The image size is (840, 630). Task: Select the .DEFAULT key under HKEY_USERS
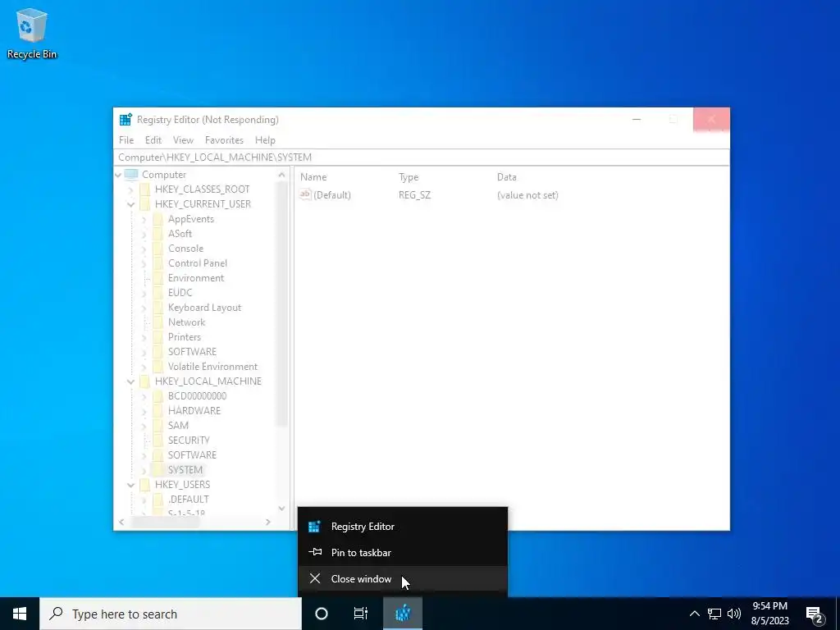(x=188, y=500)
